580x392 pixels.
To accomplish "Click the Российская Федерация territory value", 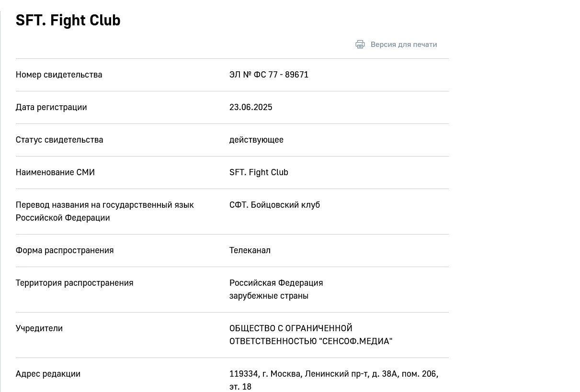I will tap(276, 283).
